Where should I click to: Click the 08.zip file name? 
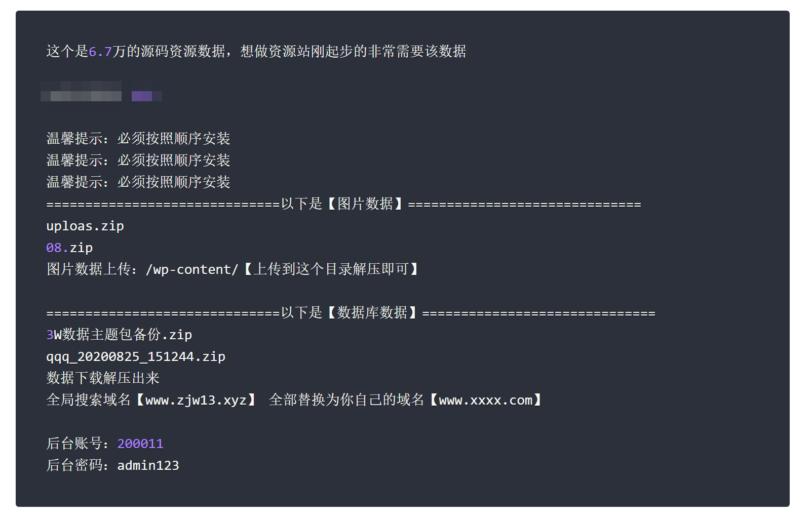pos(69,248)
